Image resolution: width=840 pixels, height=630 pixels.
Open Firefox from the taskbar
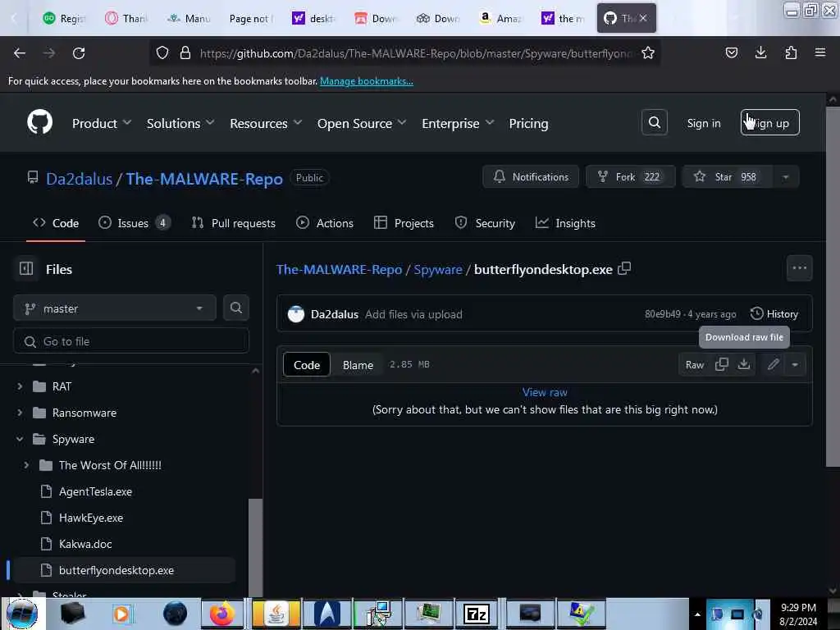(x=221, y=614)
